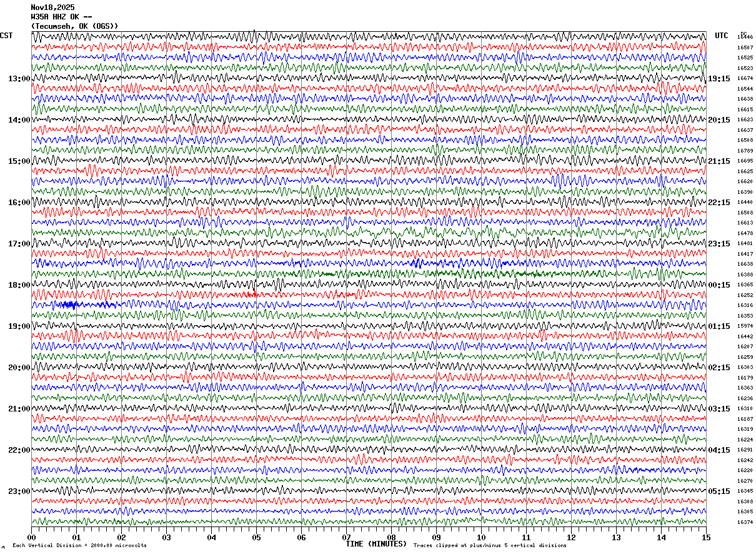Click the 03 minute axis tick label
This screenshot has width=756, height=554.
(166, 537)
